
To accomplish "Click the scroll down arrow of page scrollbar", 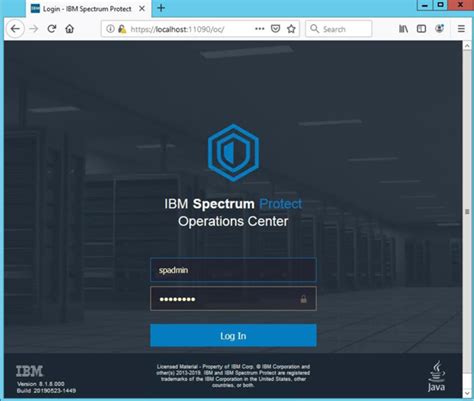I will click(467, 392).
